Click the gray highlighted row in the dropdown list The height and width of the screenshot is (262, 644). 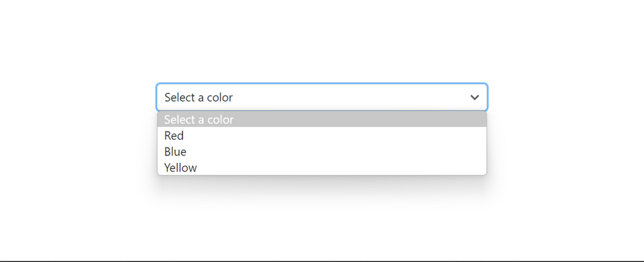click(322, 119)
